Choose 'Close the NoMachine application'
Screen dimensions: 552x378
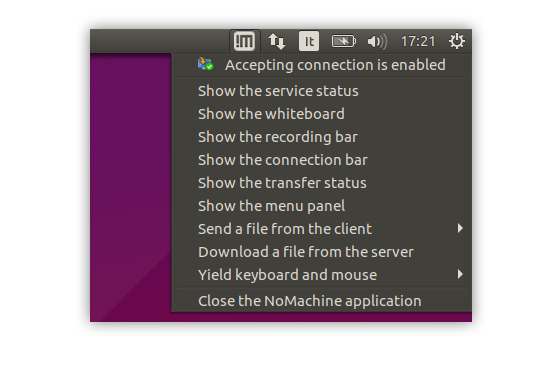coord(321,301)
